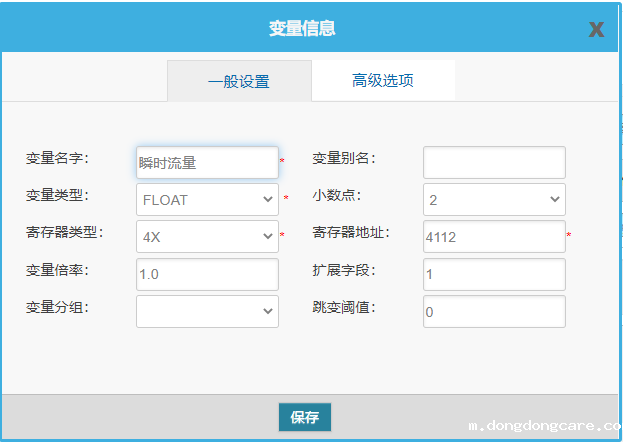Select the 变量倍率 field showing 1.0

click(207, 274)
